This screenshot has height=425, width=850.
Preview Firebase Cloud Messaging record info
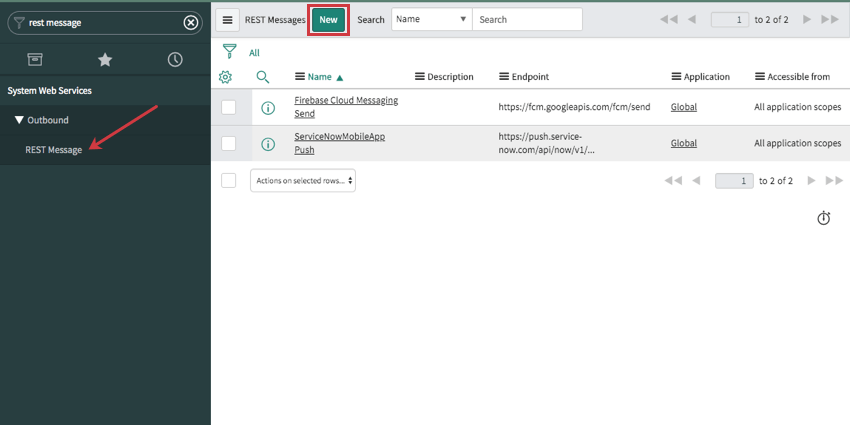pos(268,108)
